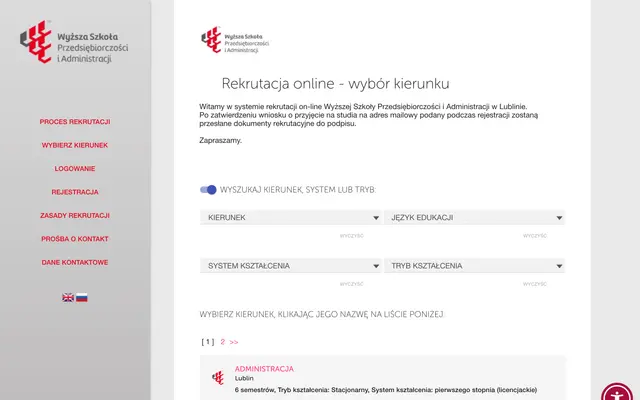The width and height of the screenshot is (640, 400).
Task: Click the 'Lublin' text under ADMINISTRACJA
Action: click(x=244, y=378)
